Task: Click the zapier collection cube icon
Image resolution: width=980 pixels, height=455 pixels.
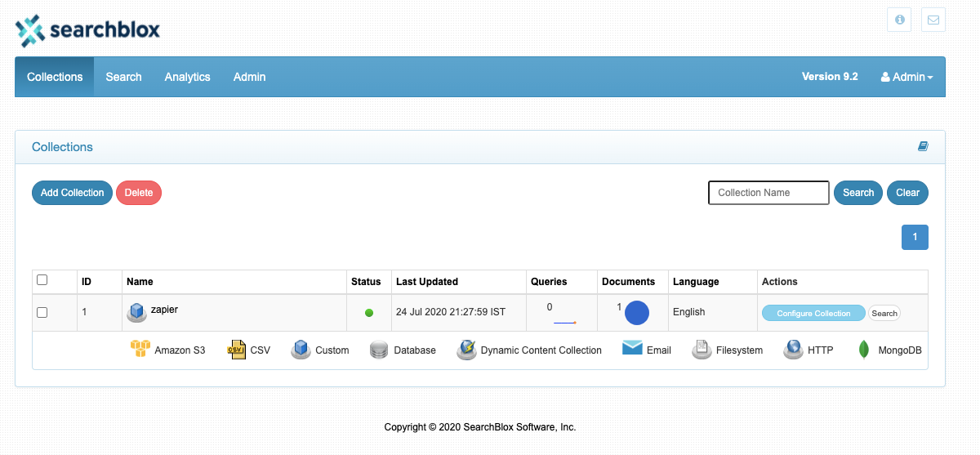Action: point(136,312)
